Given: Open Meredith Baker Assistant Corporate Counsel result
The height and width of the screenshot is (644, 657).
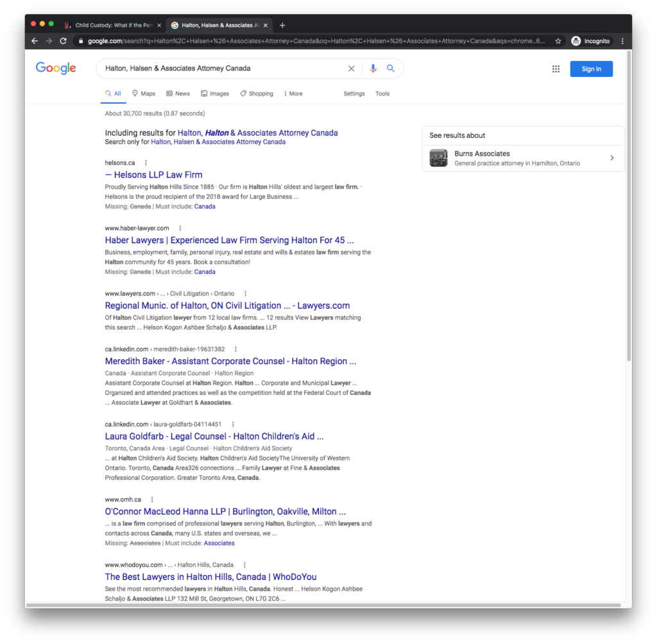Looking at the screenshot, I should click(230, 361).
